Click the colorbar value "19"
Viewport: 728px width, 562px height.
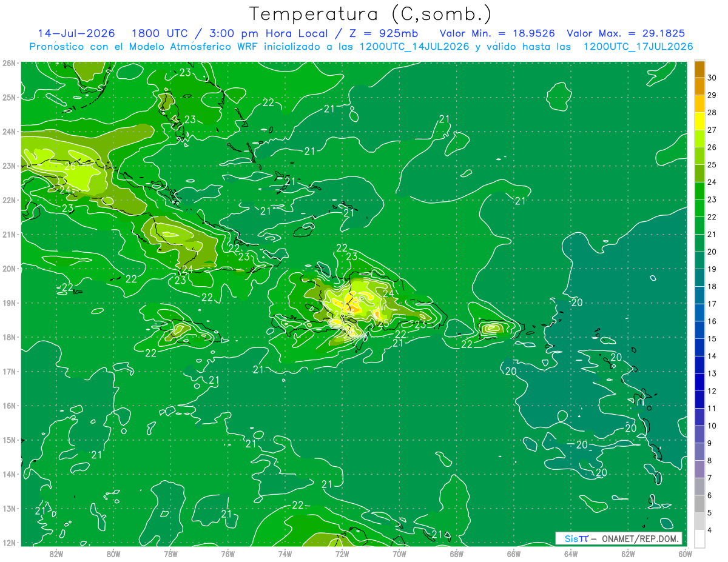[x=712, y=269]
